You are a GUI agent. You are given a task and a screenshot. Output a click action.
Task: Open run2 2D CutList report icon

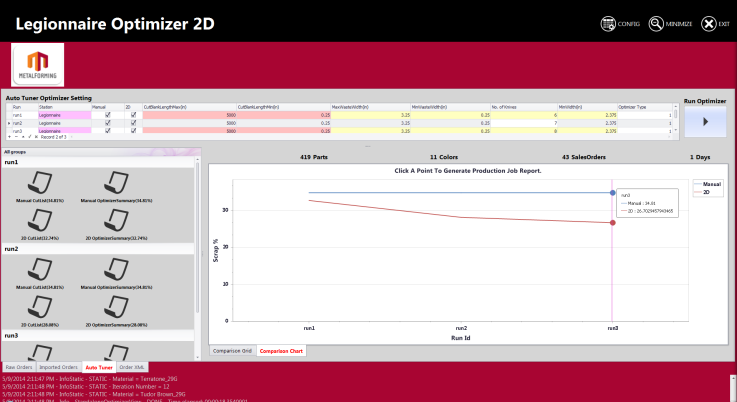click(39, 307)
